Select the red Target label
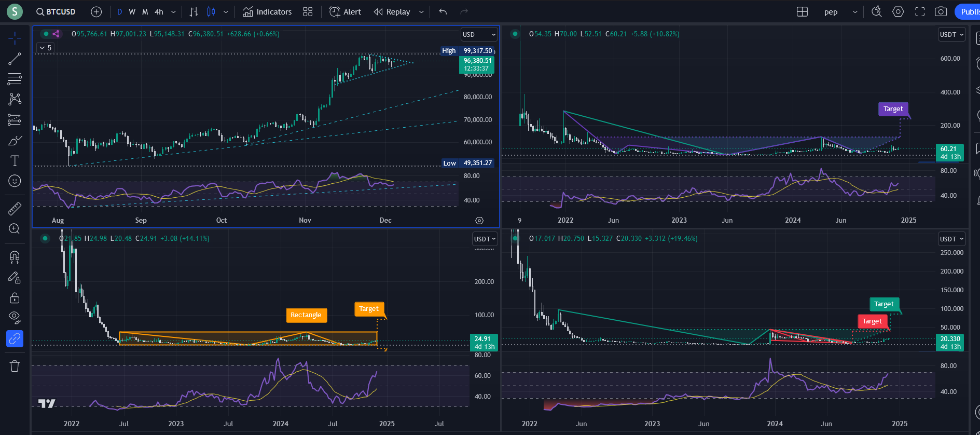 coord(872,321)
